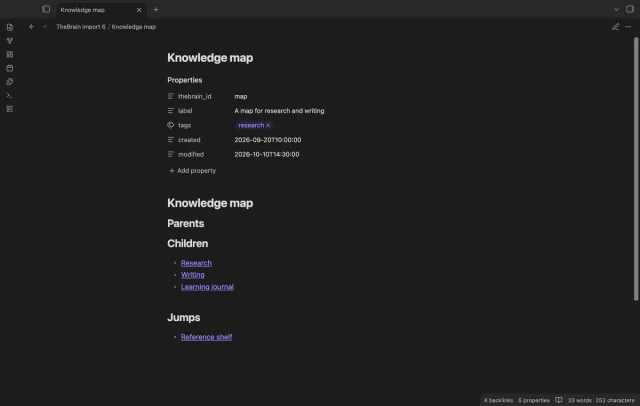Open more options three-dot menu

tap(628, 27)
